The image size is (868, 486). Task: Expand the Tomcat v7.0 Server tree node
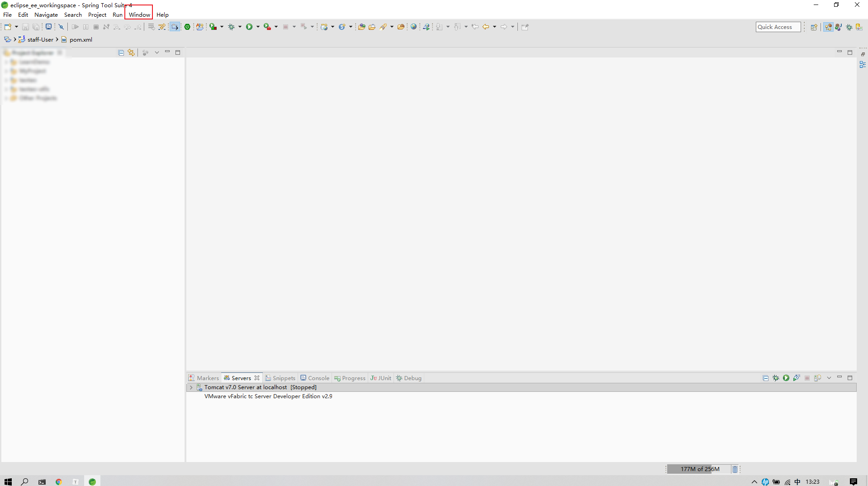[x=191, y=387]
